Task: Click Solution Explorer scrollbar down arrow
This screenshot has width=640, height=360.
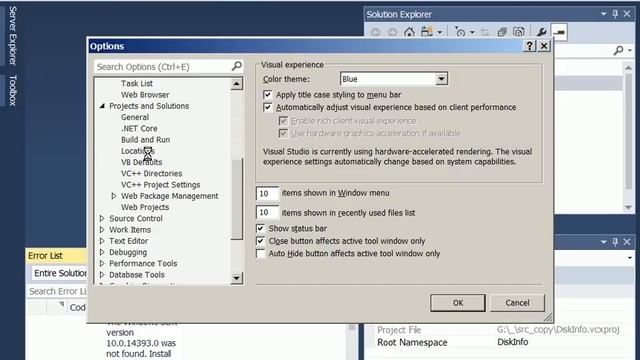Action: 629,207
